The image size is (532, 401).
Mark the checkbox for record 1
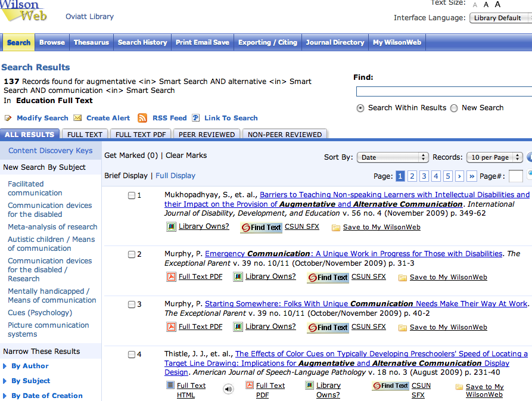click(x=132, y=195)
